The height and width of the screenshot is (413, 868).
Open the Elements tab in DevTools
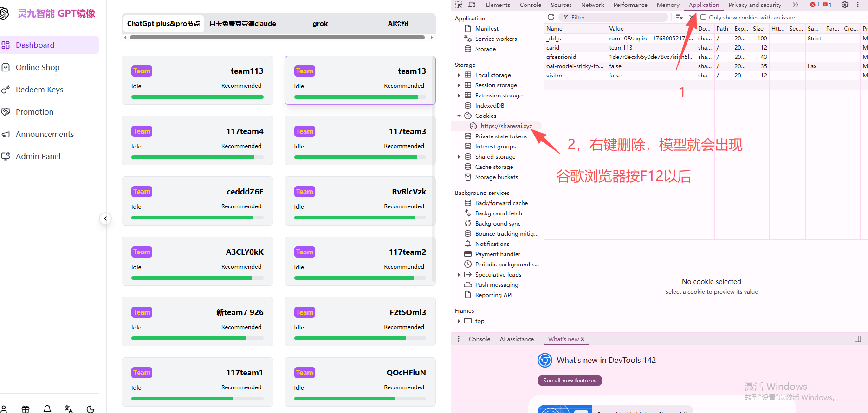[x=498, y=5]
